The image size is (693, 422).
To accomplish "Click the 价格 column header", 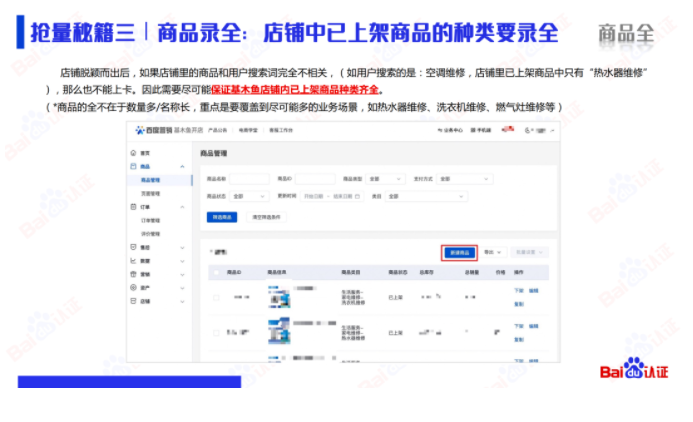I will tap(500, 272).
